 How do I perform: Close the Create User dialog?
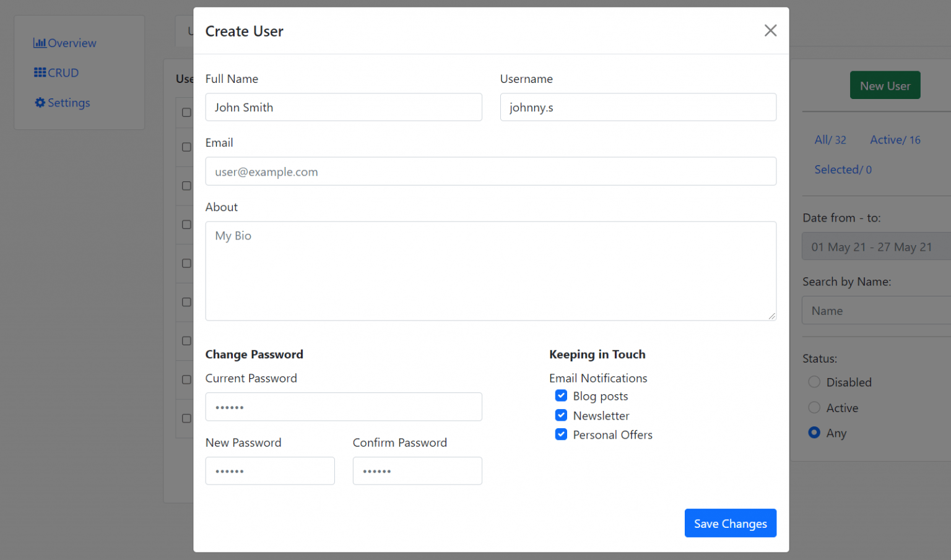[770, 30]
